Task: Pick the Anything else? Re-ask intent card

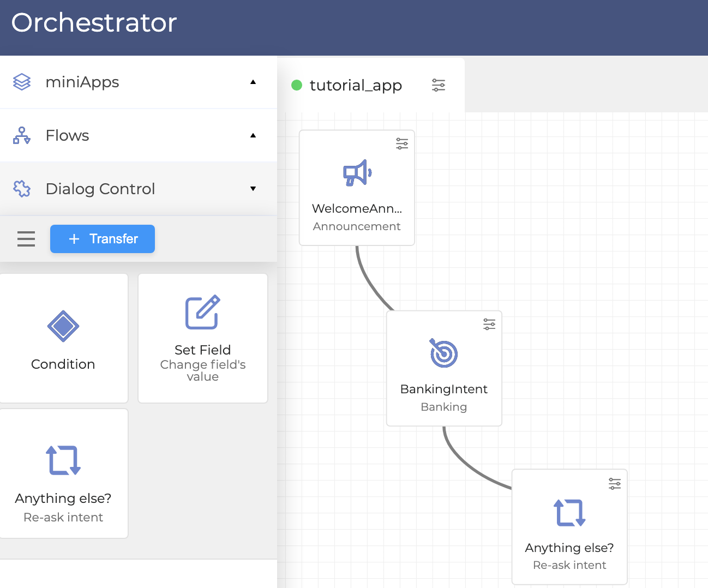Action: pyautogui.click(x=64, y=473)
